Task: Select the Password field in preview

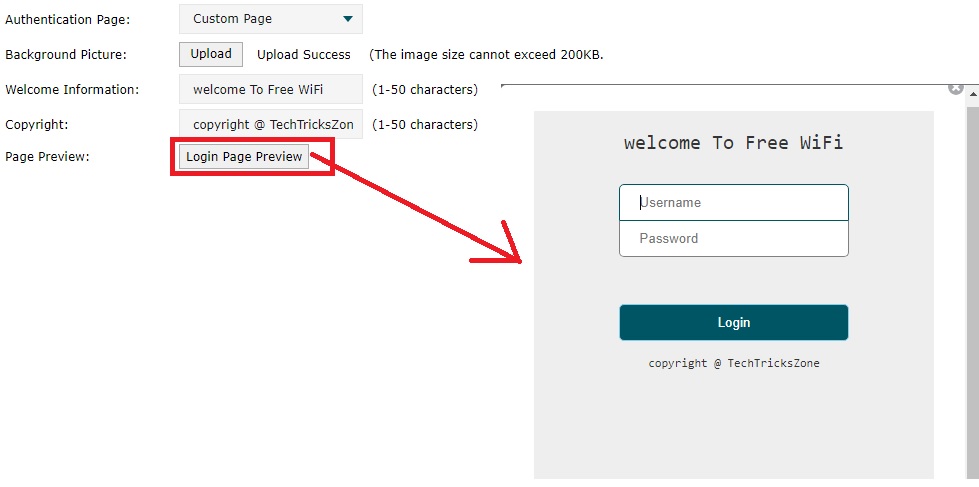Action: (734, 238)
